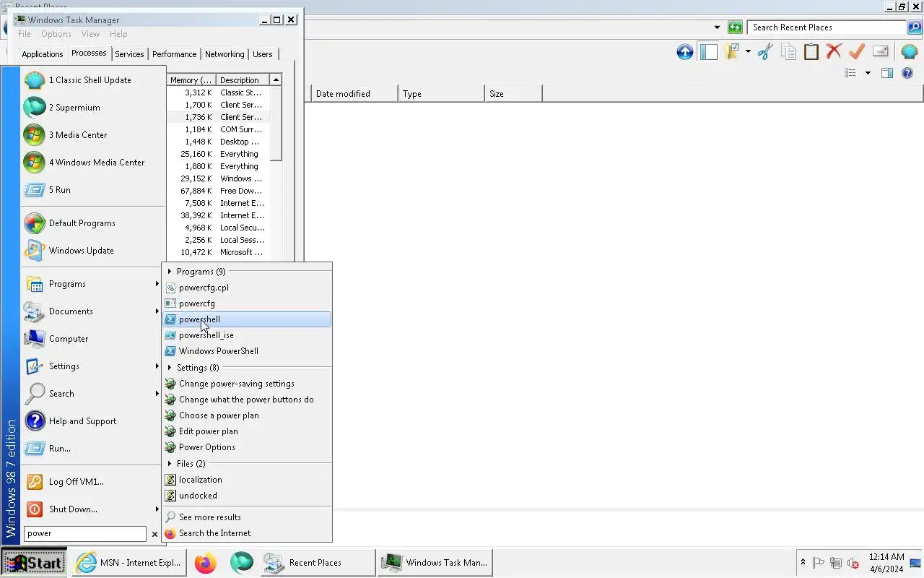Expand the Settings submenu in Start menu
Screen dimensions: 924x578
pos(93,366)
